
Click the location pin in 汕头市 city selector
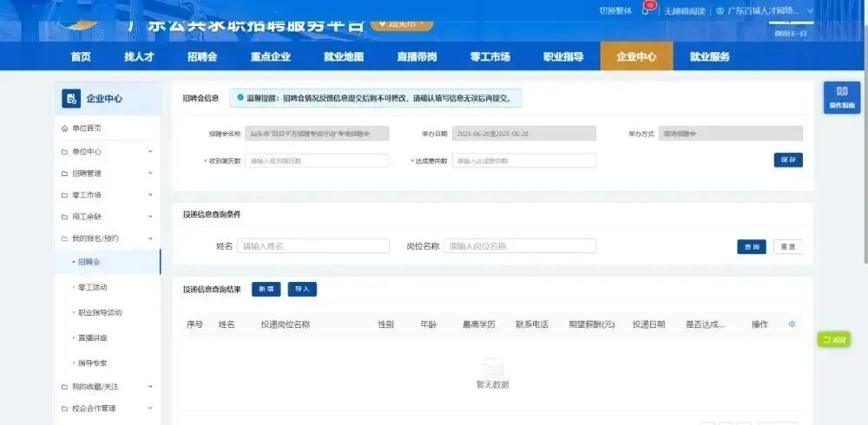[x=382, y=24]
